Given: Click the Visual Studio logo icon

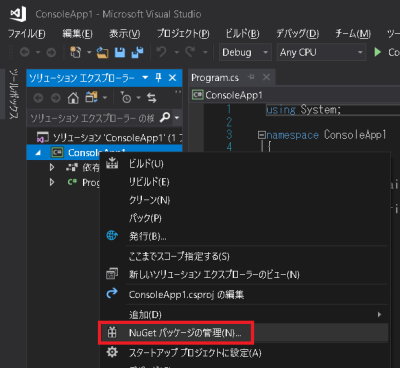Looking at the screenshot, I should point(18,14).
